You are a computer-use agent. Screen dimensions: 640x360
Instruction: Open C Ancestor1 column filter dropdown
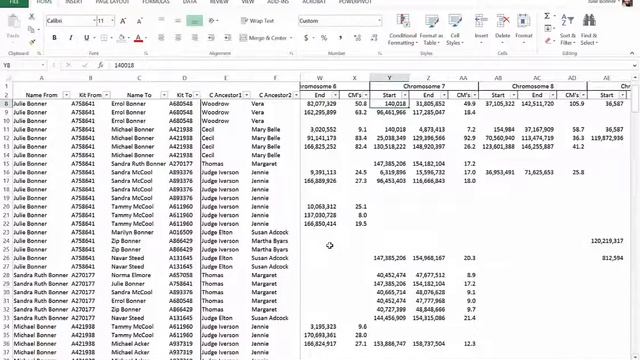(x=247, y=95)
